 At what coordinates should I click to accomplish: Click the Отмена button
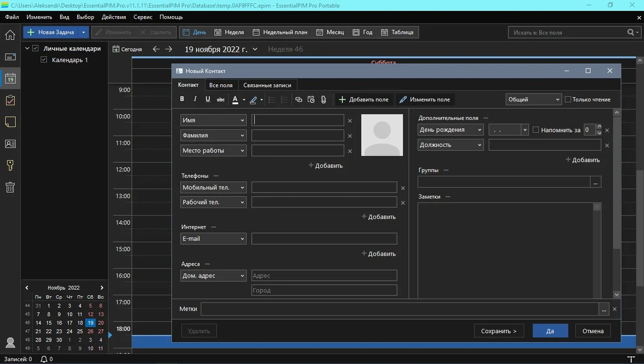coord(593,331)
